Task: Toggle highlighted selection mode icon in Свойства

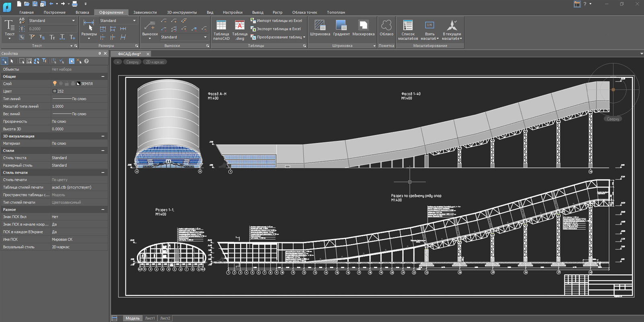Action: pyautogui.click(x=71, y=61)
